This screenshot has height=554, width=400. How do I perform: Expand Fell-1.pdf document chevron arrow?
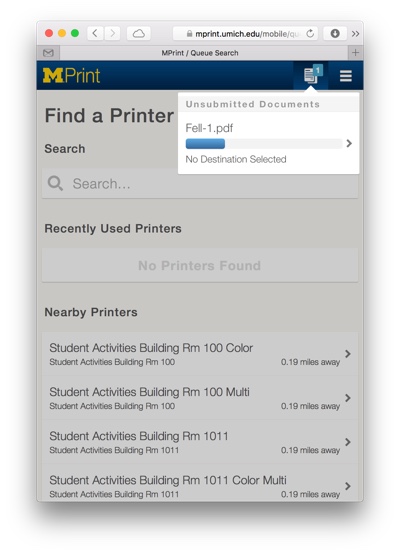click(349, 143)
